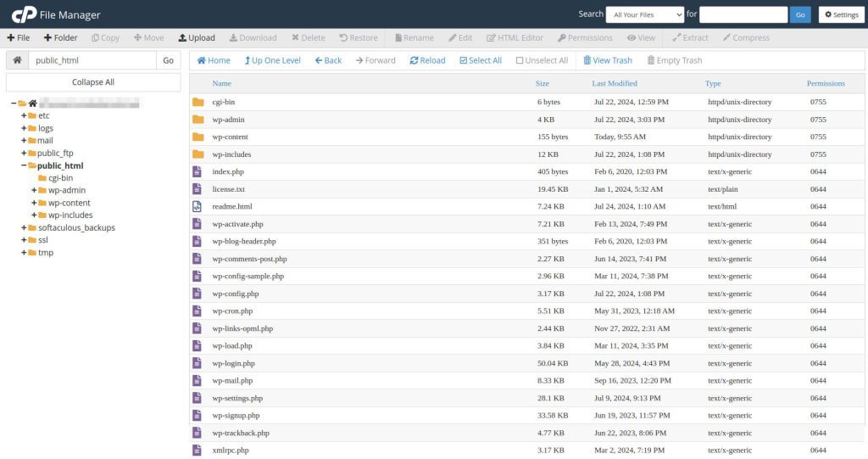Click the Delete toolbar icon
Image resolution: width=868 pixels, height=459 pixels.
(x=295, y=37)
